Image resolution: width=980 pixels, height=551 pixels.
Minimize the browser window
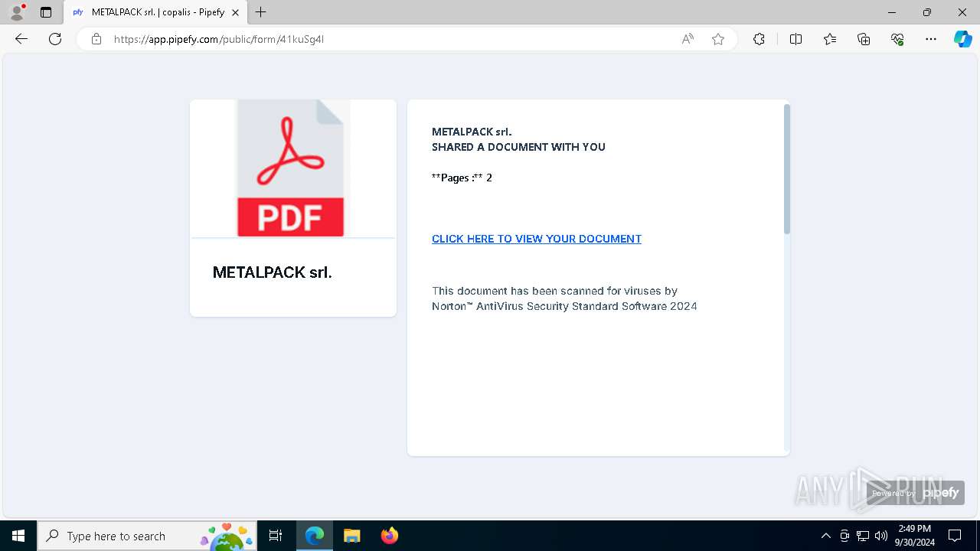click(892, 12)
